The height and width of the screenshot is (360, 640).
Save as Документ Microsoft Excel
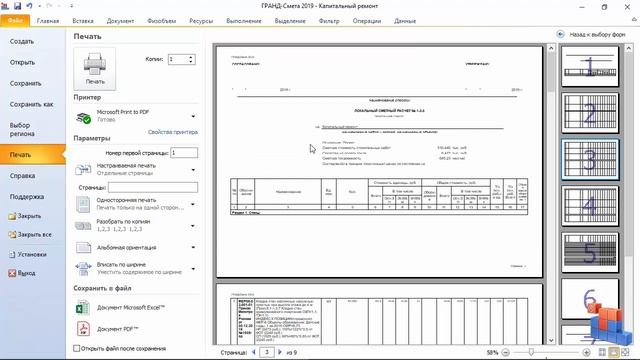click(131, 307)
